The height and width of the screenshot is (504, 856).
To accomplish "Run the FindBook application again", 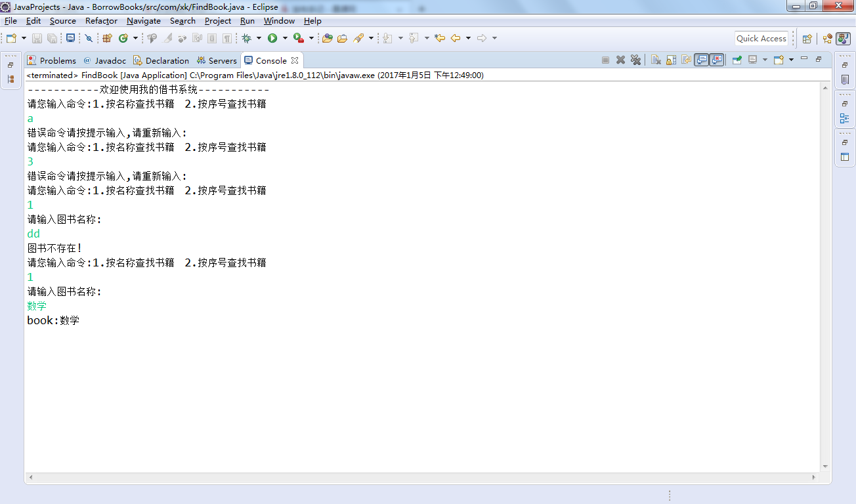I will 273,38.
